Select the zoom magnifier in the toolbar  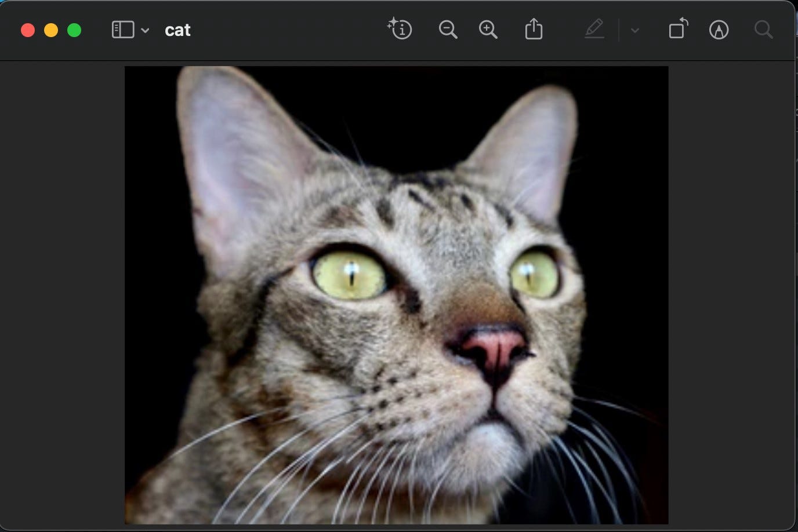tap(488, 30)
